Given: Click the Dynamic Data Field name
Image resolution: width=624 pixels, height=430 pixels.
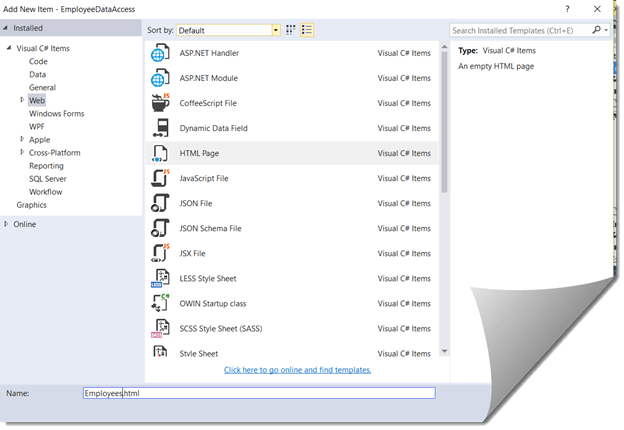Looking at the screenshot, I should pos(213,128).
